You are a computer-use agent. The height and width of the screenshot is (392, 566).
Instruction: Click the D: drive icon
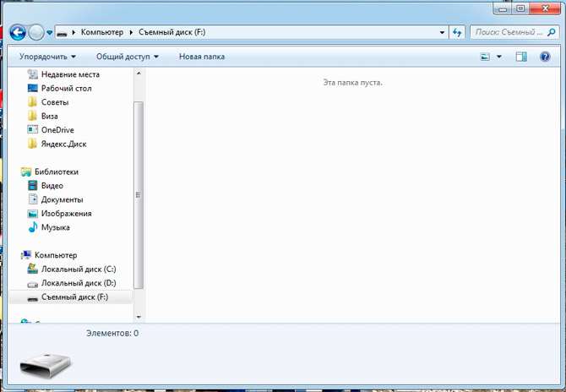coord(32,285)
